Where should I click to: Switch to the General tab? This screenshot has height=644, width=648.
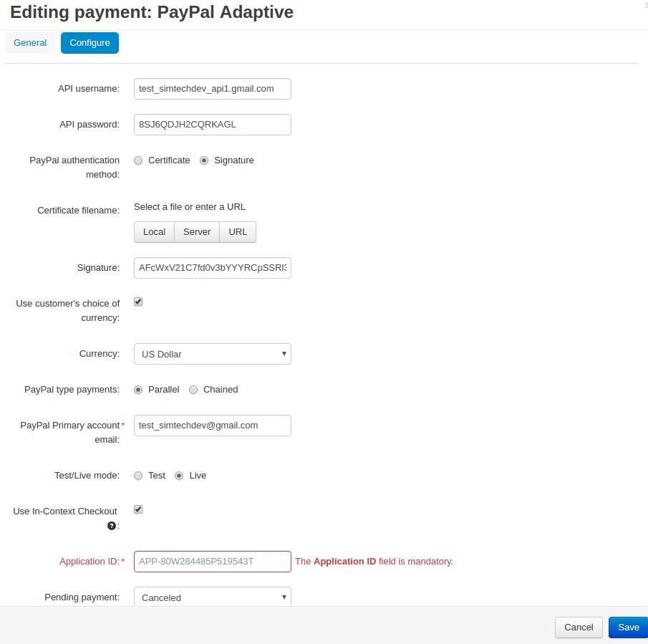(x=30, y=43)
